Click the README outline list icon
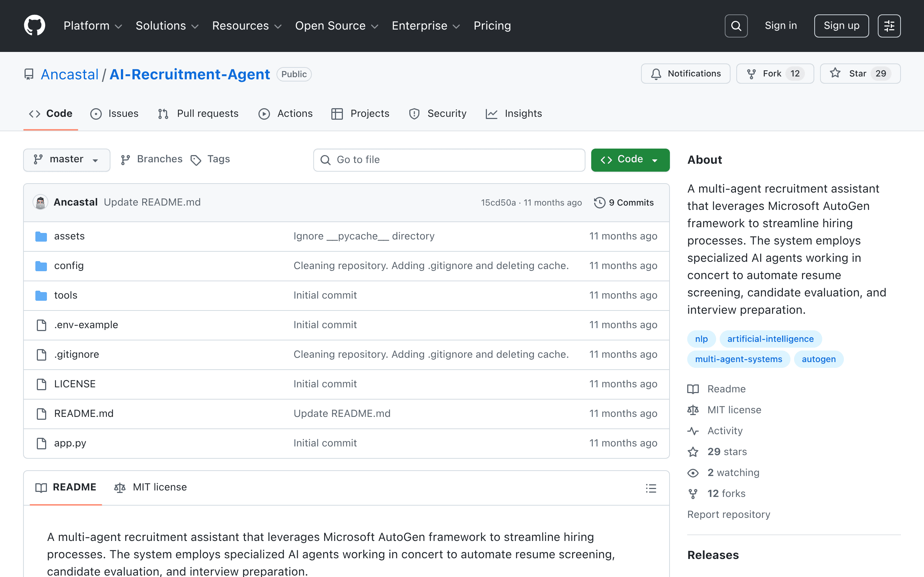The image size is (924, 577). (651, 488)
